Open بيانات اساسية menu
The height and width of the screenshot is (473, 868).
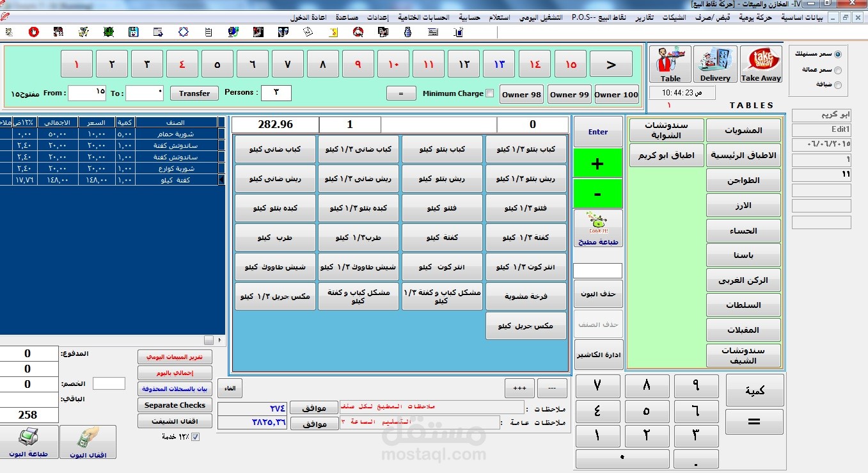coord(802,17)
